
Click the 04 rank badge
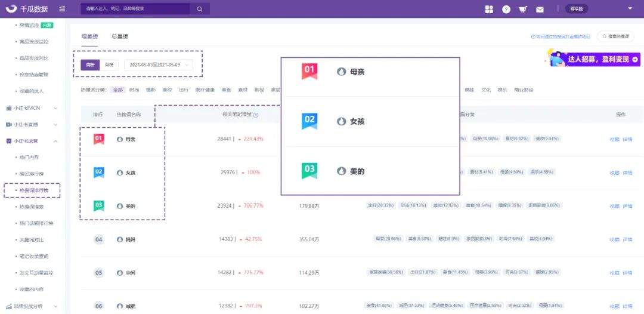[98, 239]
